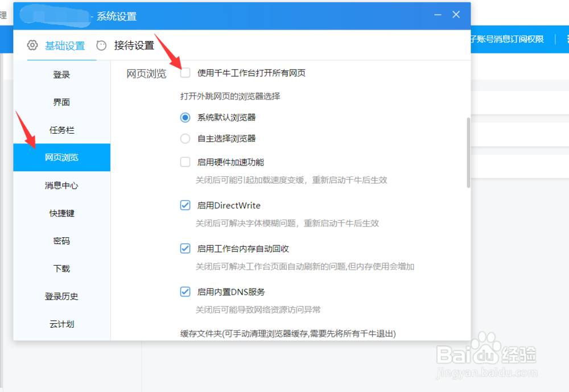Screen dimensions: 569x392
Task: Open 密码 settings in the sidebar
Action: coord(61,241)
